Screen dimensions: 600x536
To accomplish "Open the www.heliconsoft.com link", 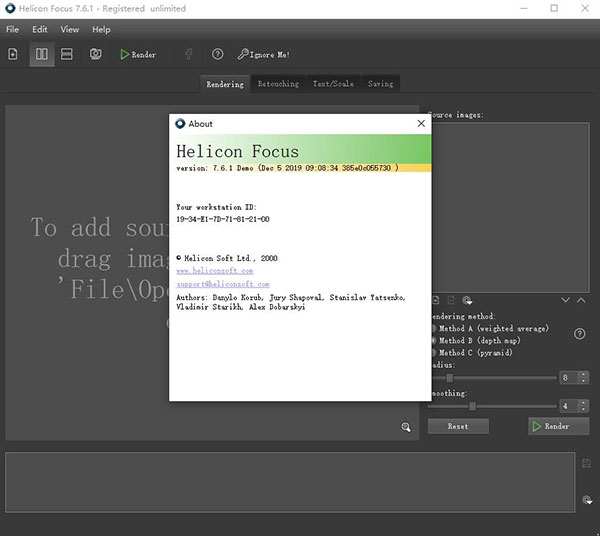I will 215,271.
